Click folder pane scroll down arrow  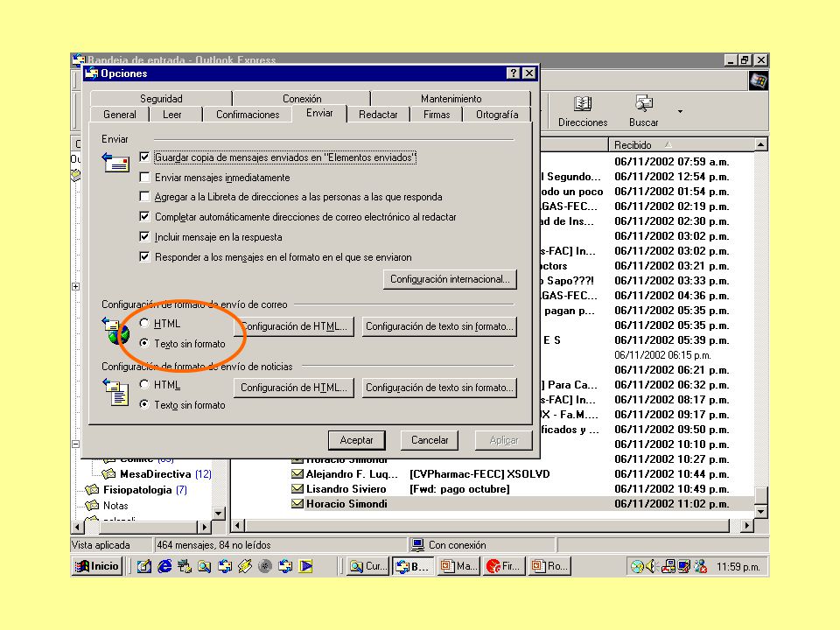(x=219, y=514)
